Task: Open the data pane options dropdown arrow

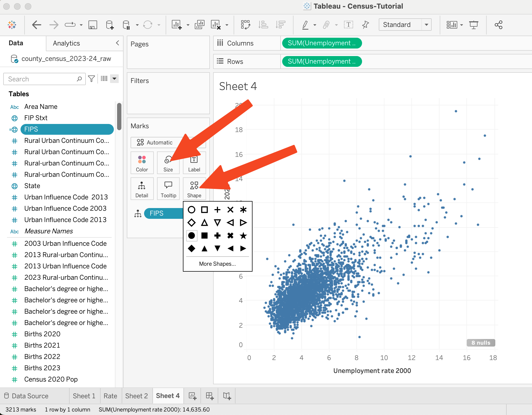Action: 114,79
